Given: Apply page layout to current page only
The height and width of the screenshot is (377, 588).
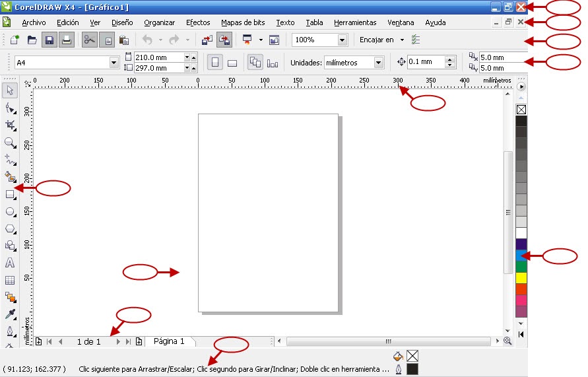Looking at the screenshot, I should pyautogui.click(x=273, y=63).
